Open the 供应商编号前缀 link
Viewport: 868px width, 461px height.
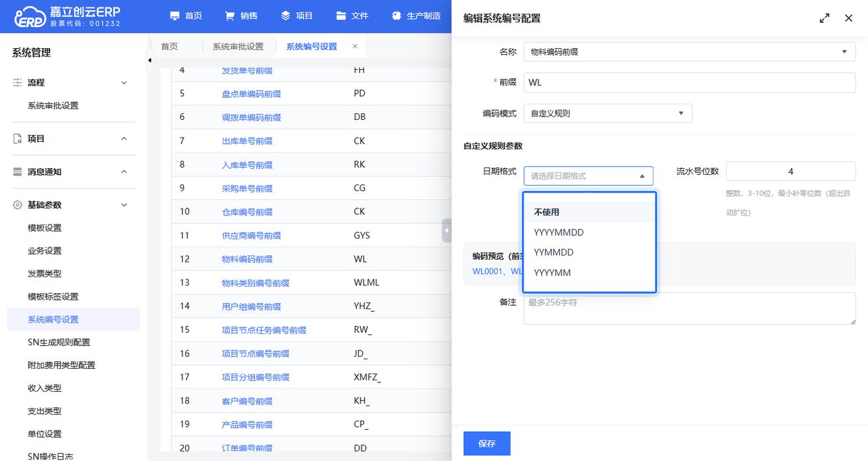[252, 236]
